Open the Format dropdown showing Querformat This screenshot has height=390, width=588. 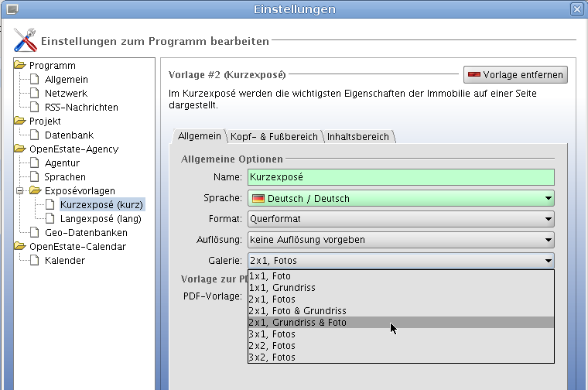pyautogui.click(x=401, y=219)
